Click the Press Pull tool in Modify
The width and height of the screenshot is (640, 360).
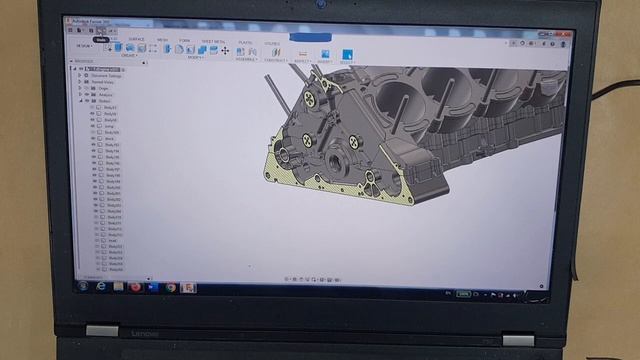(x=167, y=49)
